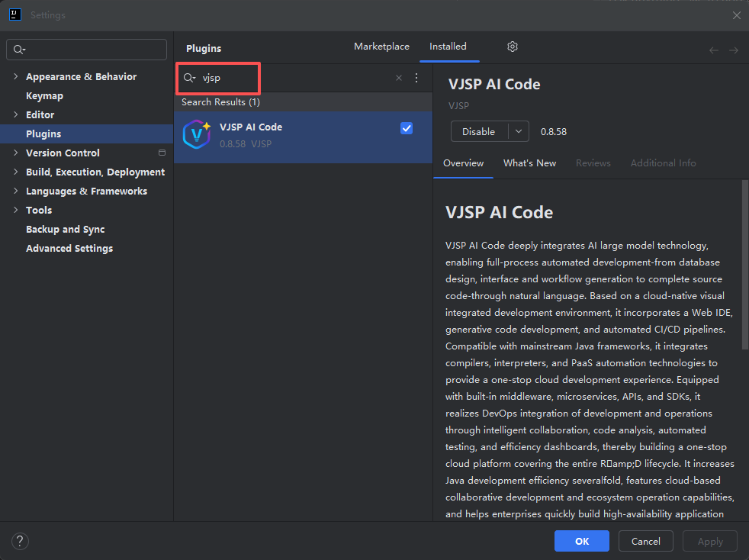
Task: Click the small icon beside Version Control
Action: [x=161, y=153]
